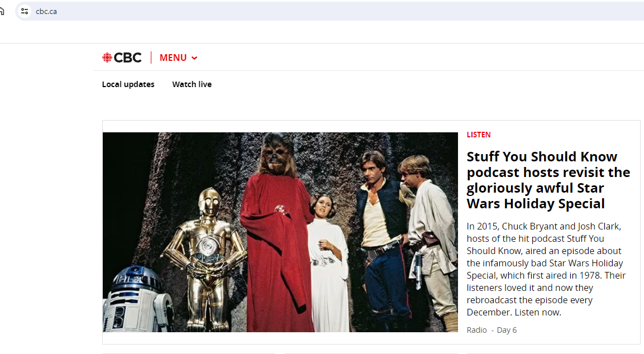Select the Day 6 show tag
The width and height of the screenshot is (644, 354).
click(x=507, y=330)
